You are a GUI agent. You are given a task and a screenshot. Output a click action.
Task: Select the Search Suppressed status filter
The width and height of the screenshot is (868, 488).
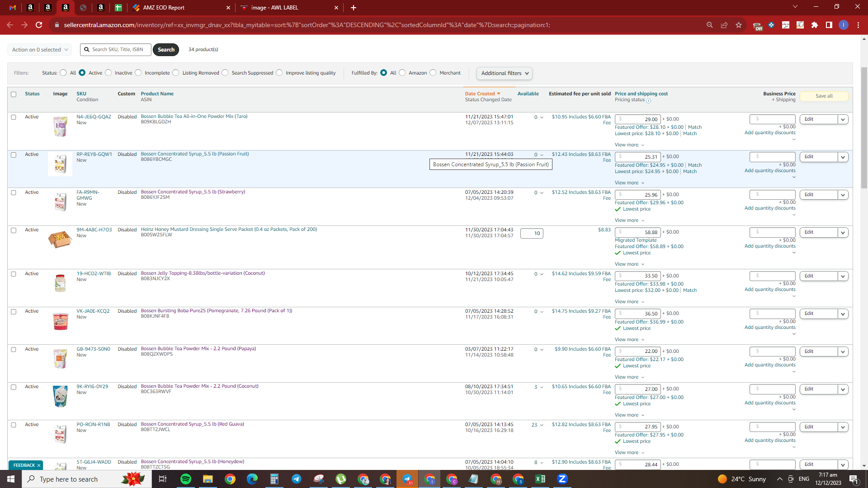pos(225,73)
